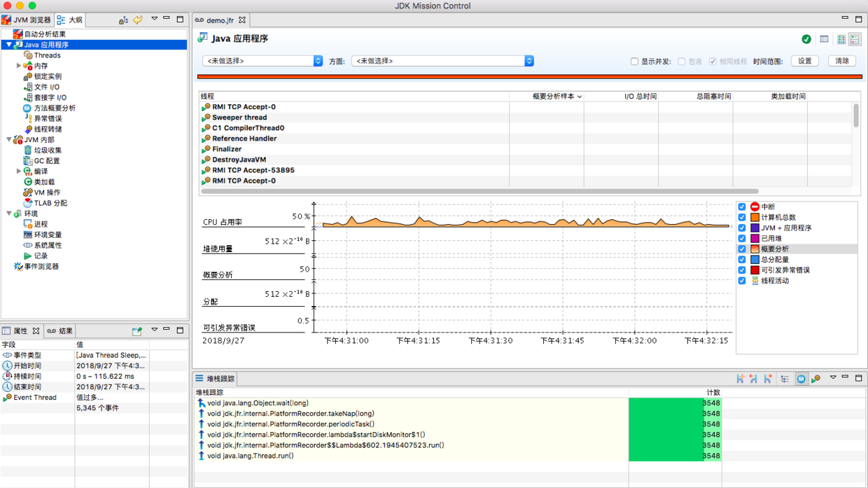Collapse the JVM 内部 tree node

coord(8,139)
